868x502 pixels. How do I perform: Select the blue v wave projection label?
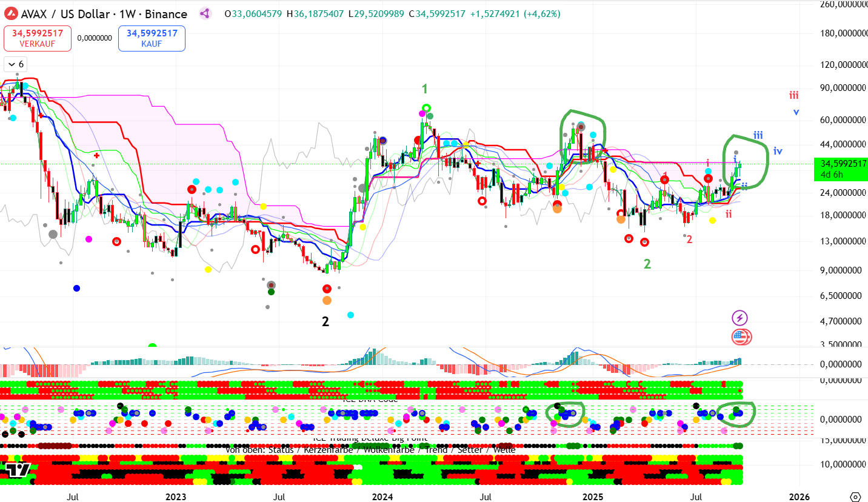click(x=796, y=112)
